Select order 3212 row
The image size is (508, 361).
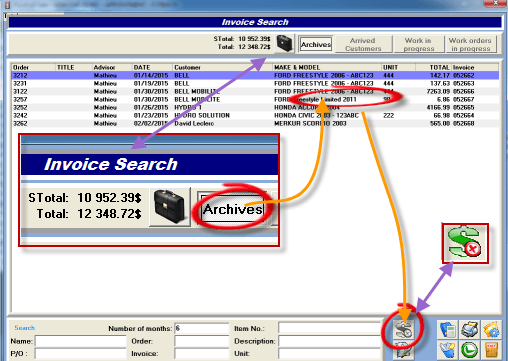tap(255, 75)
